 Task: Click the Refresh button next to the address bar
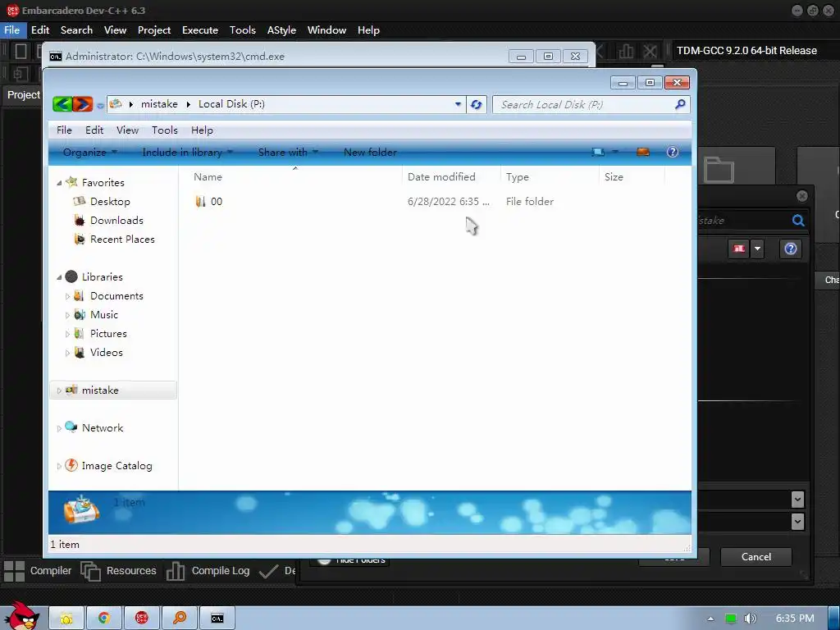pos(477,104)
